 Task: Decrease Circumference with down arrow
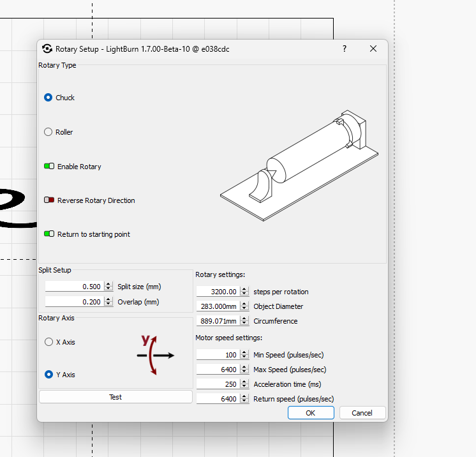244,324
